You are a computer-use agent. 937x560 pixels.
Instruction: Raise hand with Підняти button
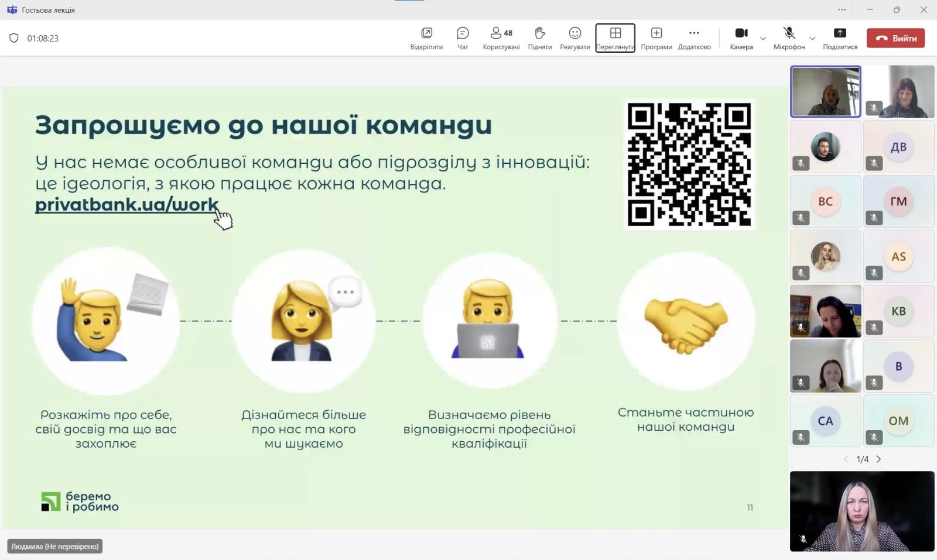point(539,38)
